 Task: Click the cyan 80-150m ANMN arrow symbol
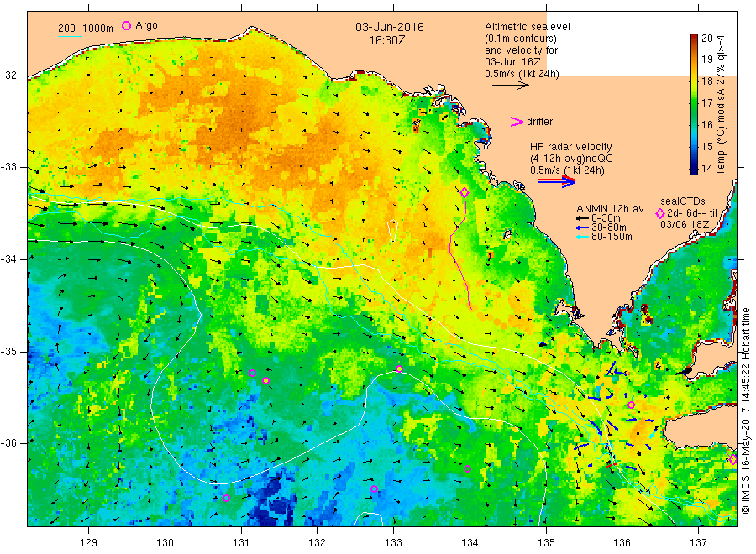point(583,237)
